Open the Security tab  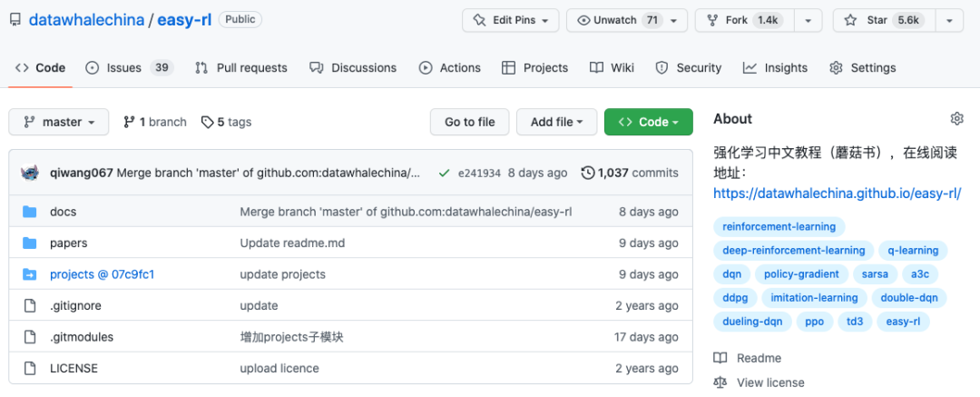[688, 67]
